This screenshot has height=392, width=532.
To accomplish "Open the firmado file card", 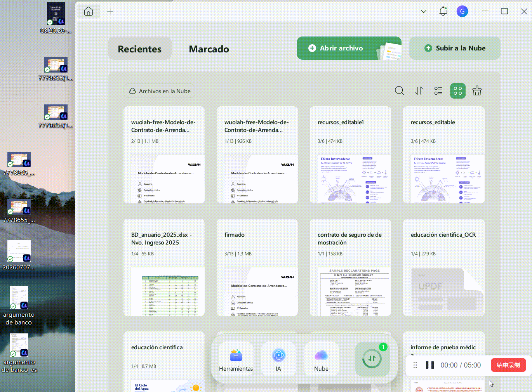I will click(x=257, y=267).
